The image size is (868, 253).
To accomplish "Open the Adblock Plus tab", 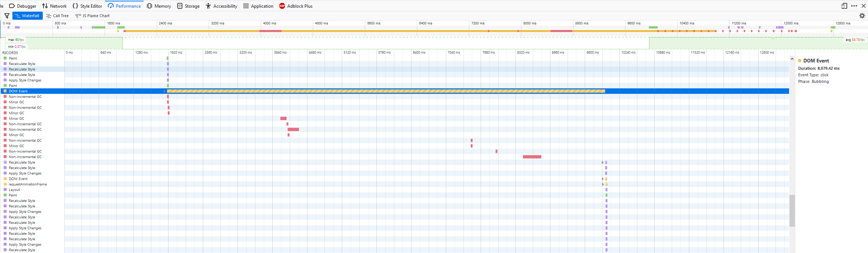I will tap(296, 6).
